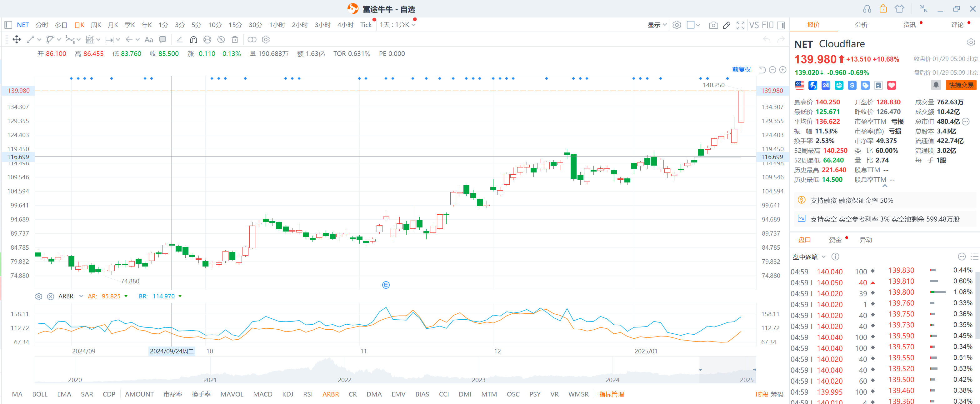Hide all drawings with eye-slash icon
The width and height of the screenshot is (980, 404).
[221, 40]
